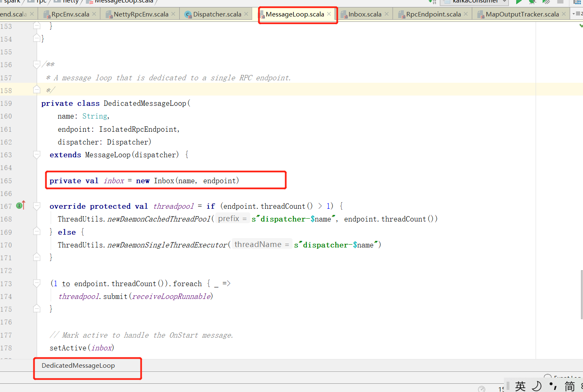583x392 pixels.
Task: Run with coverage icon in toolbar
Action: click(546, 2)
